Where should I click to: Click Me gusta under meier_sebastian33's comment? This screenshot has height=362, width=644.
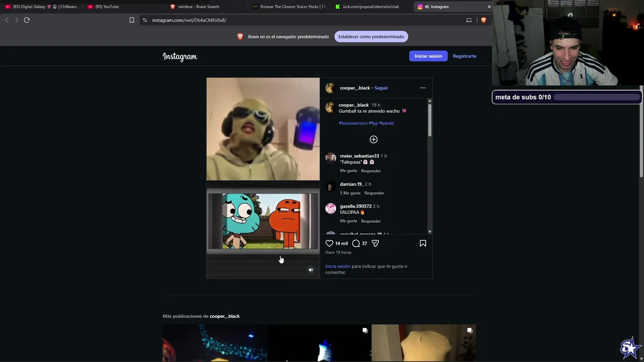click(x=349, y=171)
